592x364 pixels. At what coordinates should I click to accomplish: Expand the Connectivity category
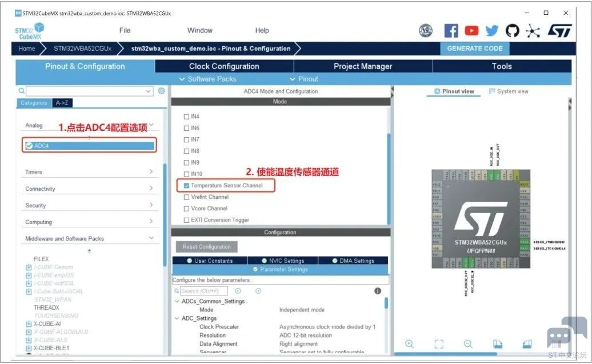pyautogui.click(x=151, y=188)
